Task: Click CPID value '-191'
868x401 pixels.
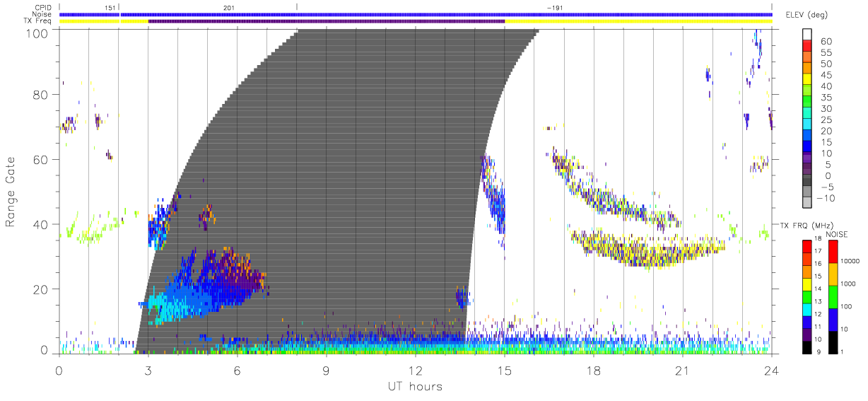Action: click(x=555, y=7)
